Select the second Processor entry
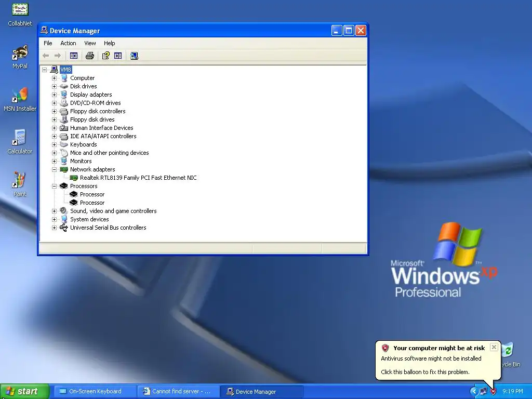This screenshot has height=399, width=532. [92, 203]
